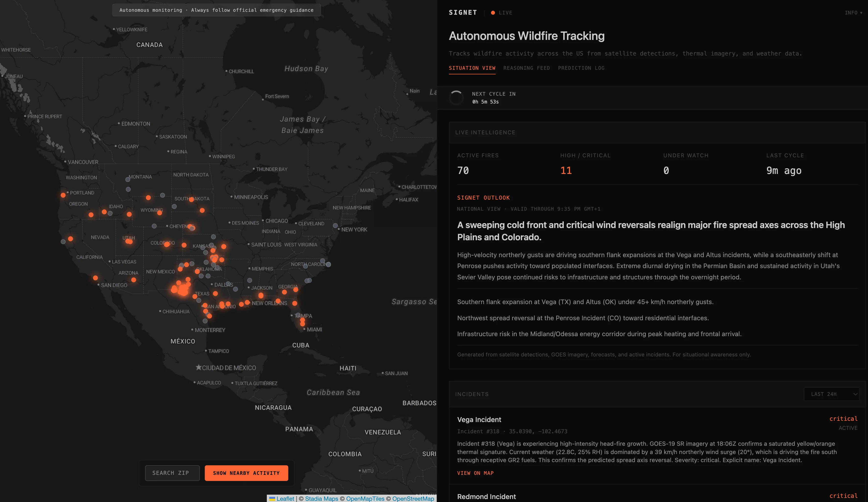Click the fire marker in Utah's Sevier Valley
The image size is (868, 502).
click(x=129, y=242)
